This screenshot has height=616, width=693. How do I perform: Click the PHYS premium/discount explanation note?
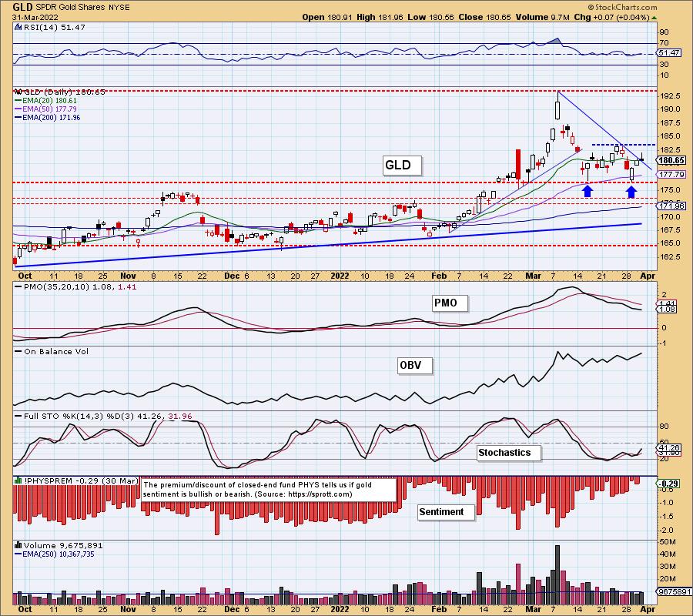pyautogui.click(x=269, y=489)
